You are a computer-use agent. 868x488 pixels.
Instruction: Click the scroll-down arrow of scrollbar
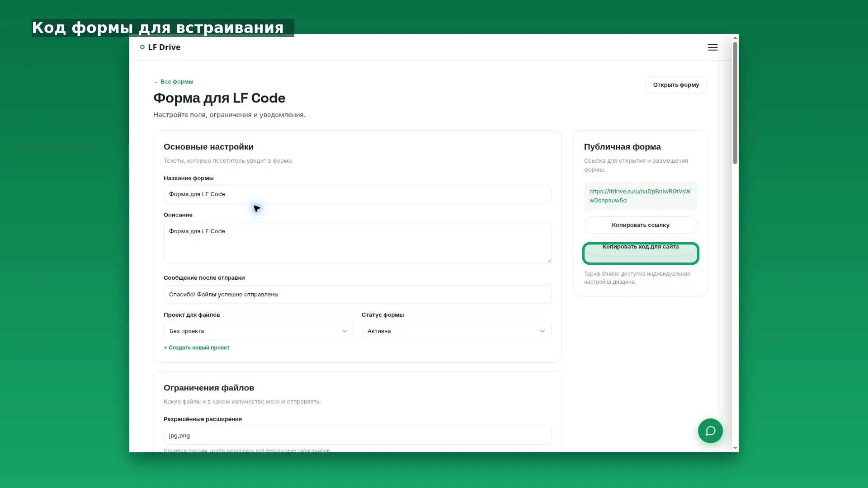(735, 448)
